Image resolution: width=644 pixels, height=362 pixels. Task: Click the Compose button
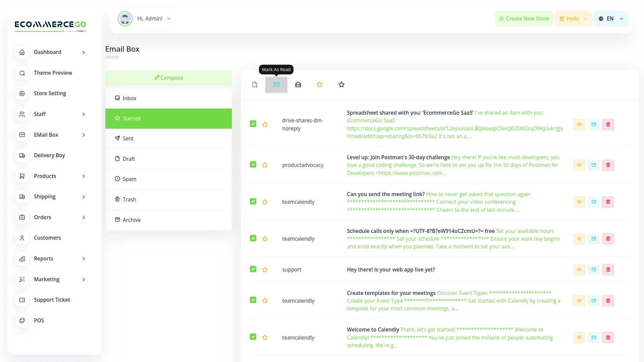[168, 78]
